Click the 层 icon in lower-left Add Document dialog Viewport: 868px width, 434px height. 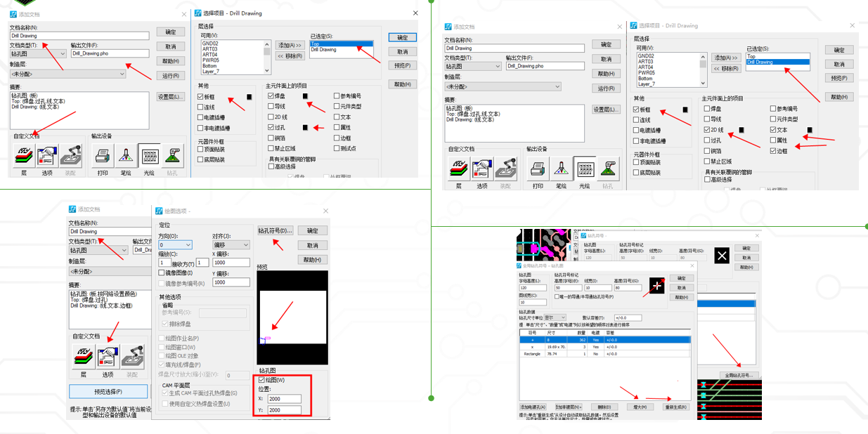click(84, 356)
